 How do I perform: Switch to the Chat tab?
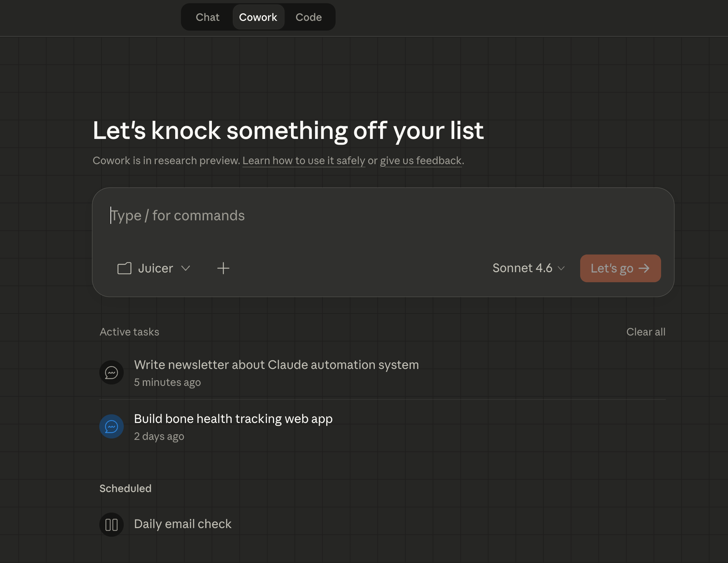point(208,17)
